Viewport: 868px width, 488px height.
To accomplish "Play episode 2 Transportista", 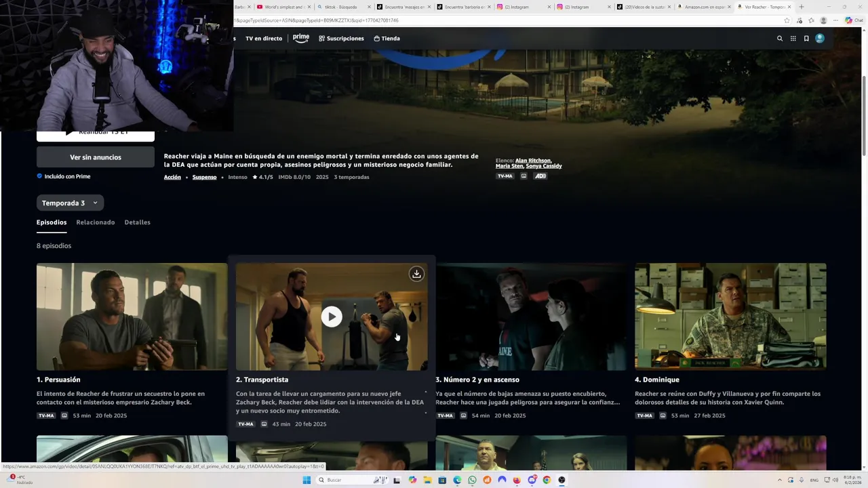I will click(x=332, y=317).
